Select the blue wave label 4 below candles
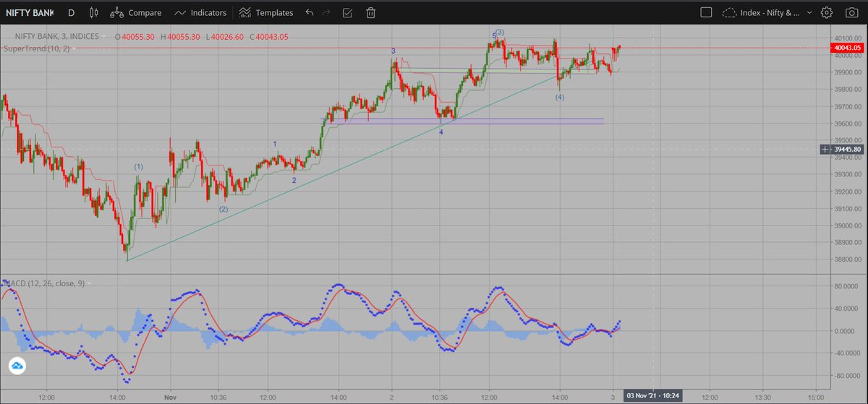 (441, 132)
